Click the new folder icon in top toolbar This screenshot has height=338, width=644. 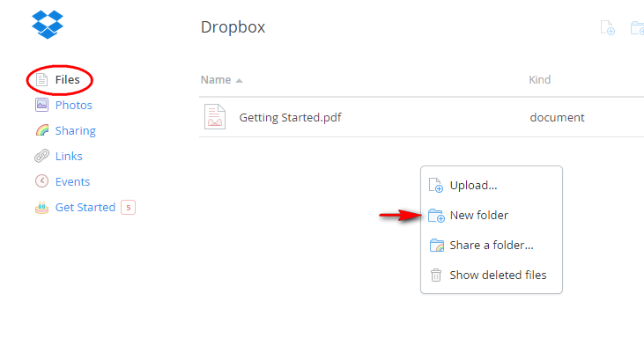point(637,28)
